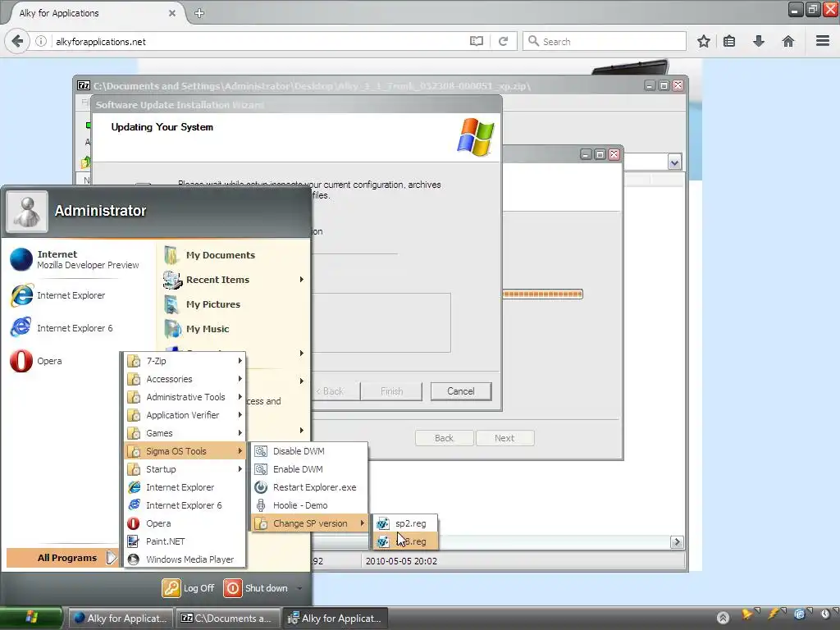
Task: Open the browser hamburger menu
Action: (823, 41)
